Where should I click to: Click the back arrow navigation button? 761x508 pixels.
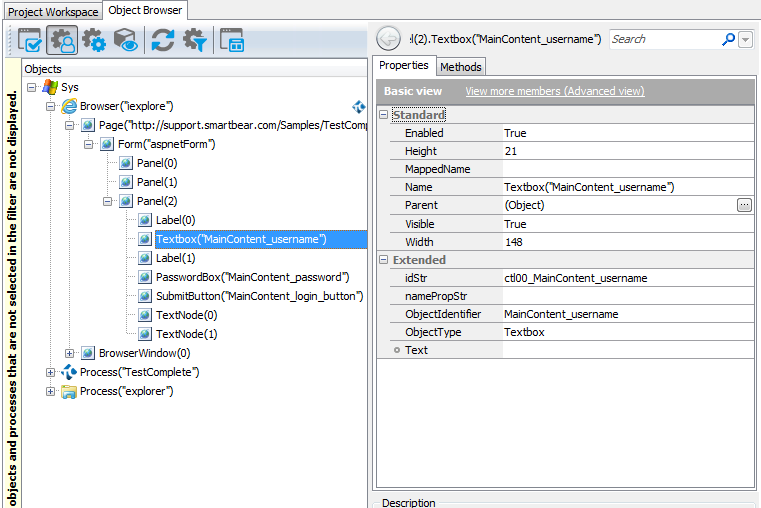tap(388, 39)
